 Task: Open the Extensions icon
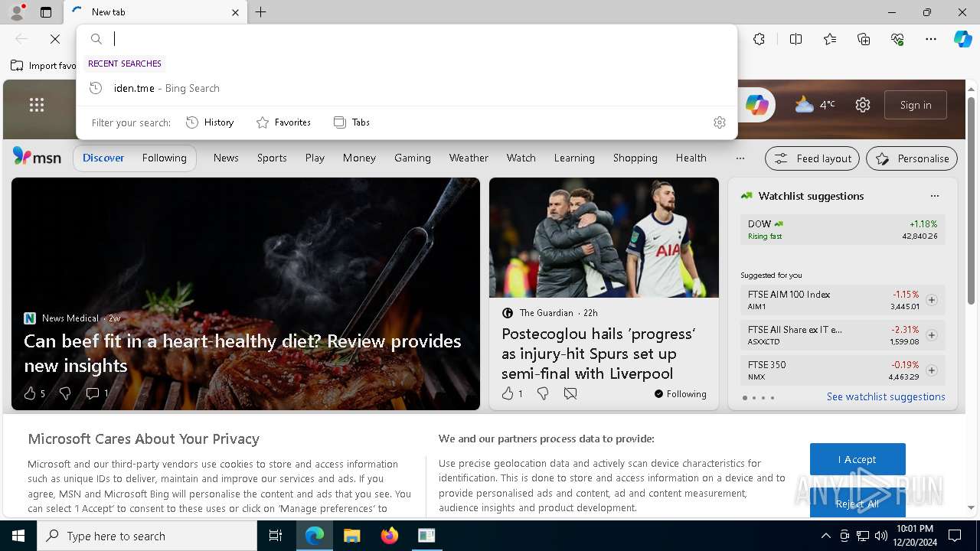759,39
